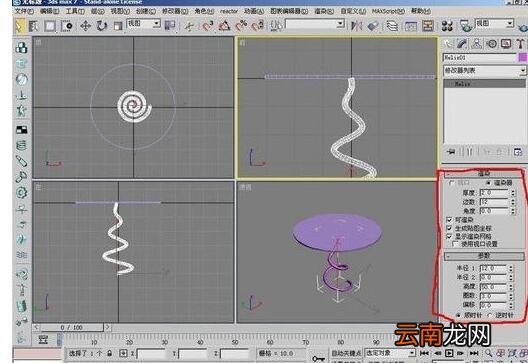Toggle Angle Snap in toolbar
Viewport: 528px width, 363px height.
(225, 26)
